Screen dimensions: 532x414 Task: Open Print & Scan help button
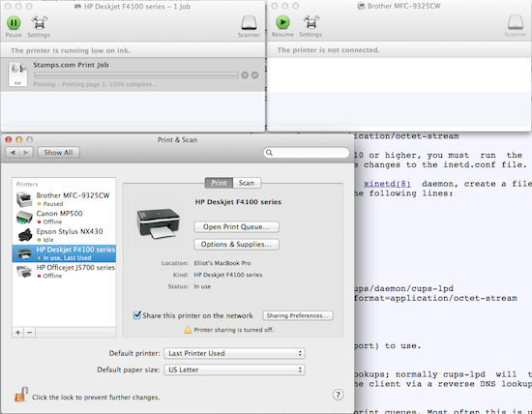(338, 395)
